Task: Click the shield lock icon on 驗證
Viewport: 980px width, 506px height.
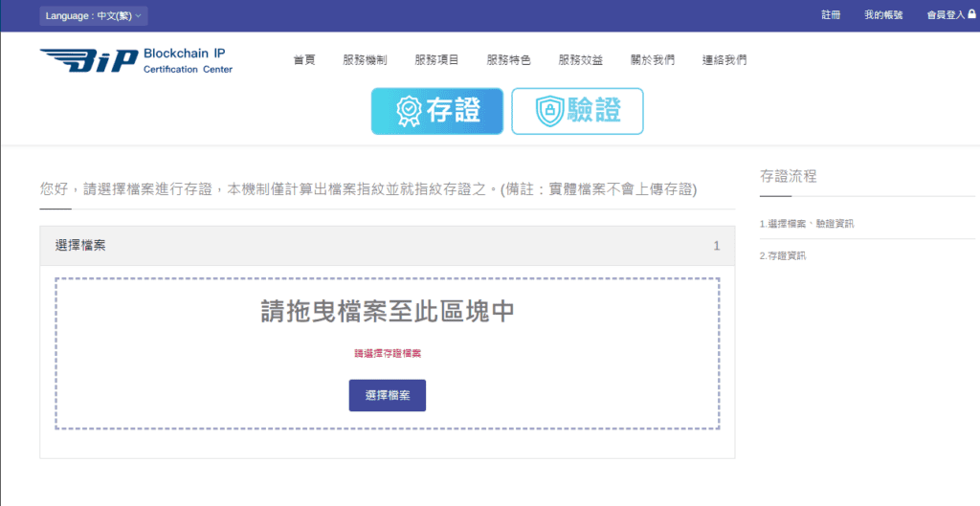Action: coord(549,111)
